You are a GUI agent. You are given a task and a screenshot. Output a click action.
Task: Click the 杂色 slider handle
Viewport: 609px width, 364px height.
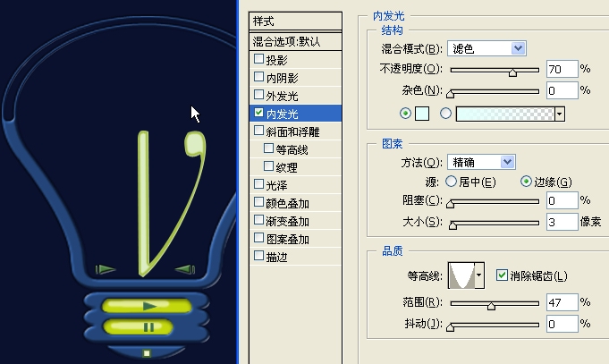(x=450, y=94)
